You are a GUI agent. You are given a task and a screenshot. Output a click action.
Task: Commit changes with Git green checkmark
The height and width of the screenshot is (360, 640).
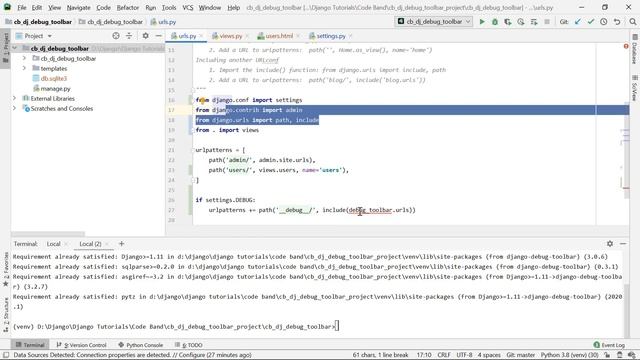pos(591,22)
